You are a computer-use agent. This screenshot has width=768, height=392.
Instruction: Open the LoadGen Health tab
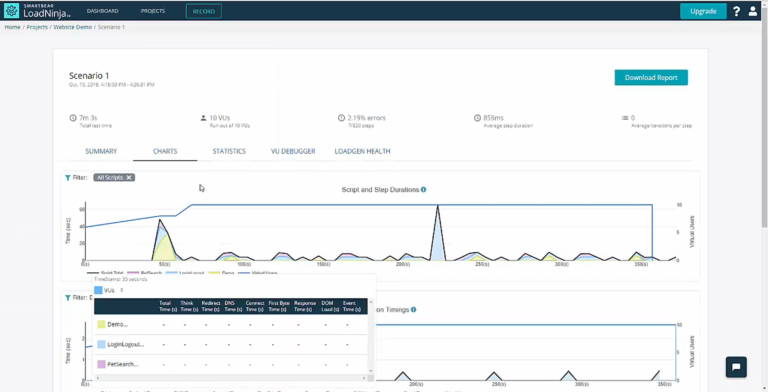click(362, 151)
